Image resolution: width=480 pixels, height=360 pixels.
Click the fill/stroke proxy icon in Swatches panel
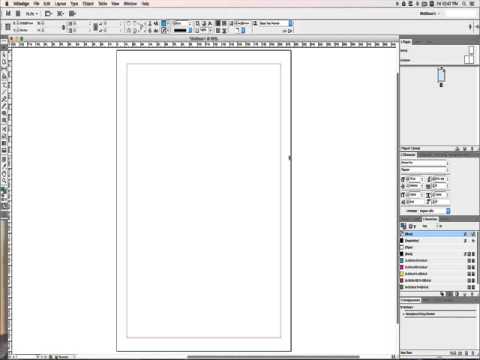[404, 226]
